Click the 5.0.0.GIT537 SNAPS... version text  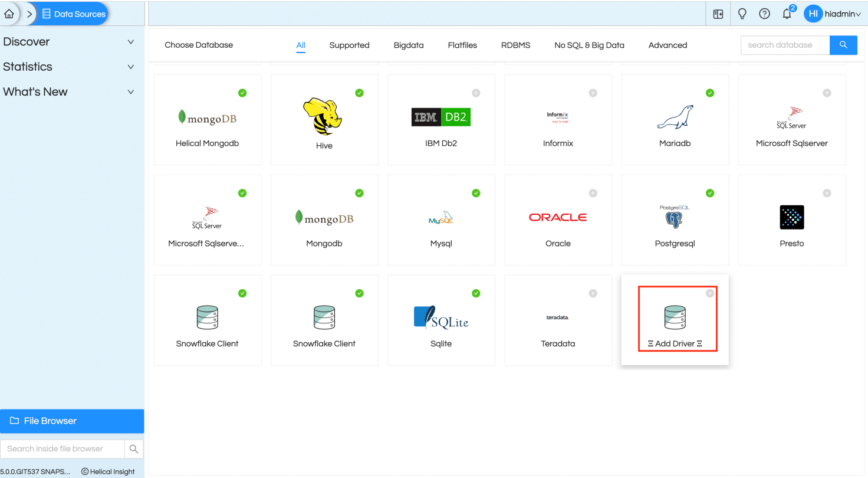pos(35,472)
